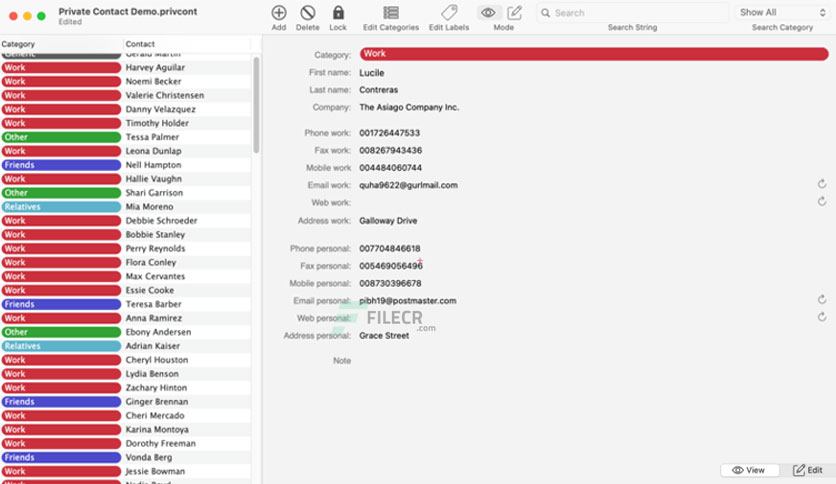This screenshot has height=484, width=836.
Task: Click address personal value Grace Street
Action: pyautogui.click(x=384, y=336)
